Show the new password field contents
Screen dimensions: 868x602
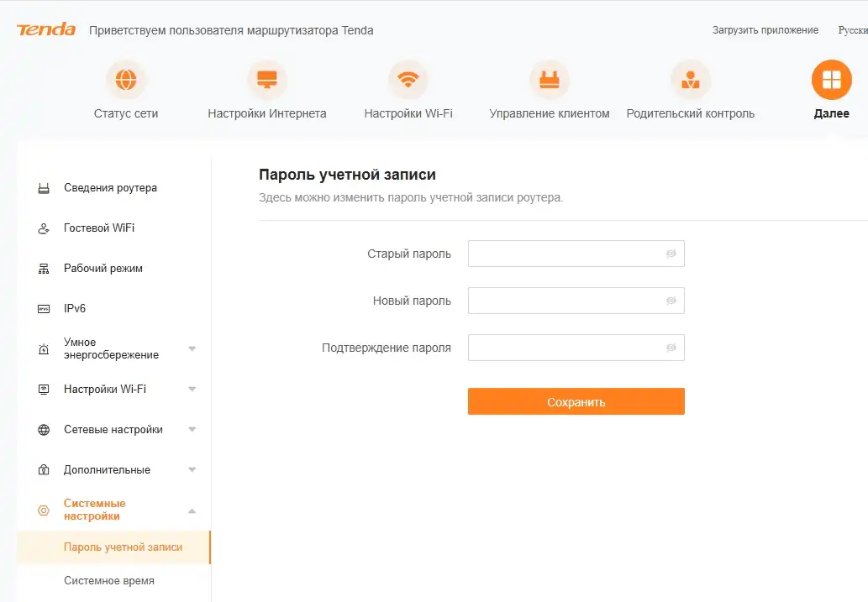point(670,301)
